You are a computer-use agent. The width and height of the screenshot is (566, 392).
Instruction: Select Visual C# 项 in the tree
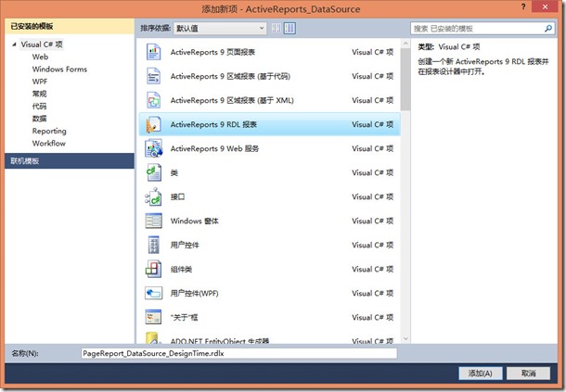(x=42, y=44)
